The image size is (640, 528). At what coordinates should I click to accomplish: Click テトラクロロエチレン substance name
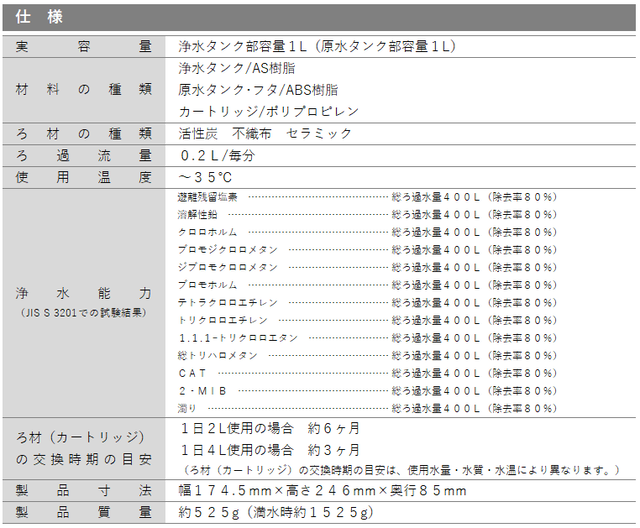click(x=227, y=303)
